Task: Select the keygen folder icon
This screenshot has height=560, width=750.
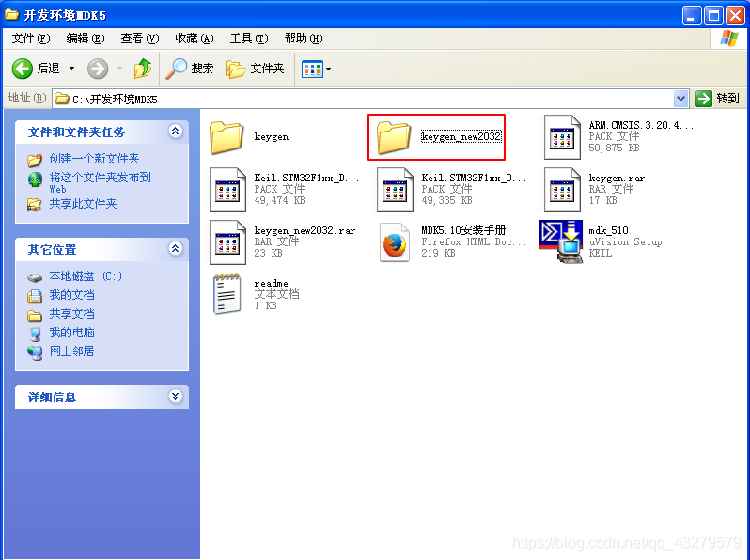Action: pos(227,137)
